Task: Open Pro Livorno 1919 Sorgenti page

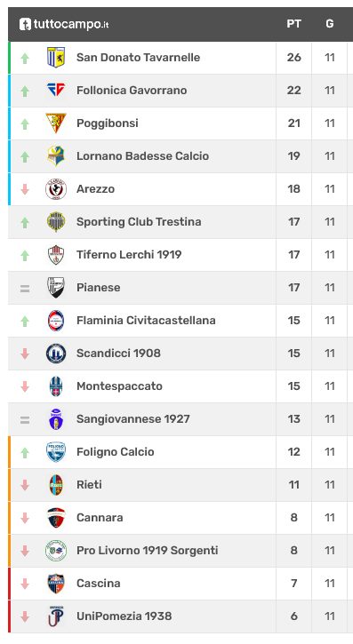Action: [x=147, y=551]
